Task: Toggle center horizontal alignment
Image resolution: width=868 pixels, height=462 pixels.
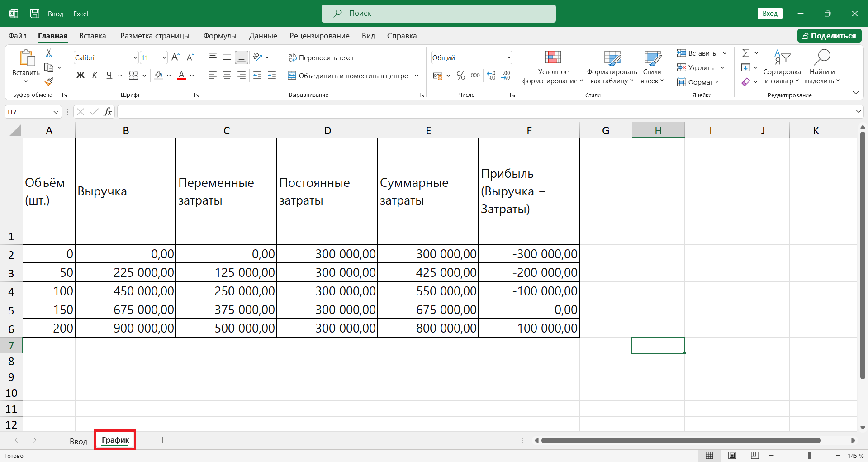Action: (227, 76)
